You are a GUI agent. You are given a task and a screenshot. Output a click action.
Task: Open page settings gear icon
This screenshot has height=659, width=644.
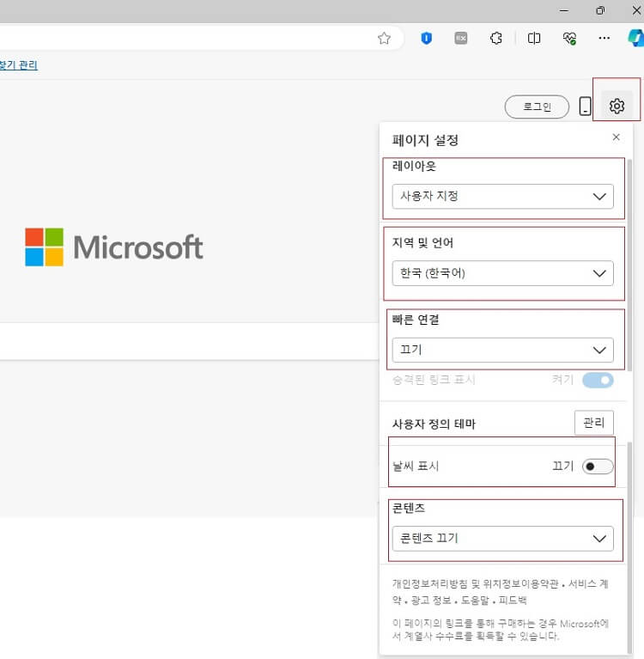point(617,106)
